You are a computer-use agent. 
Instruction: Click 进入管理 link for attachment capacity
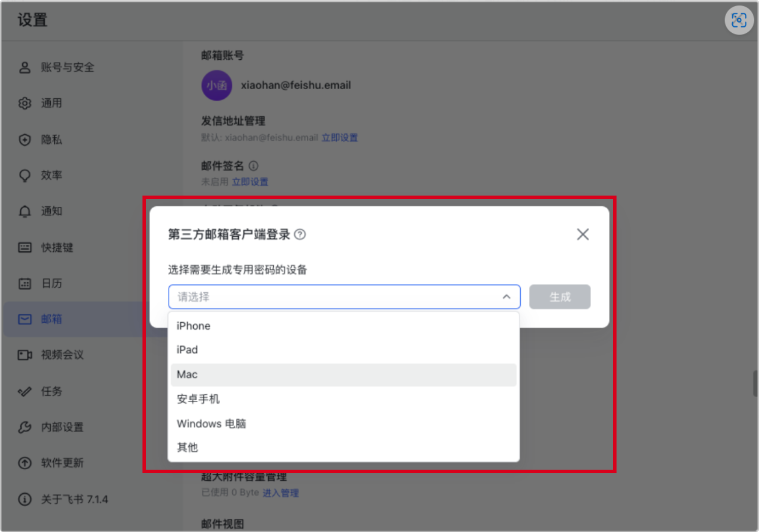tap(280, 493)
